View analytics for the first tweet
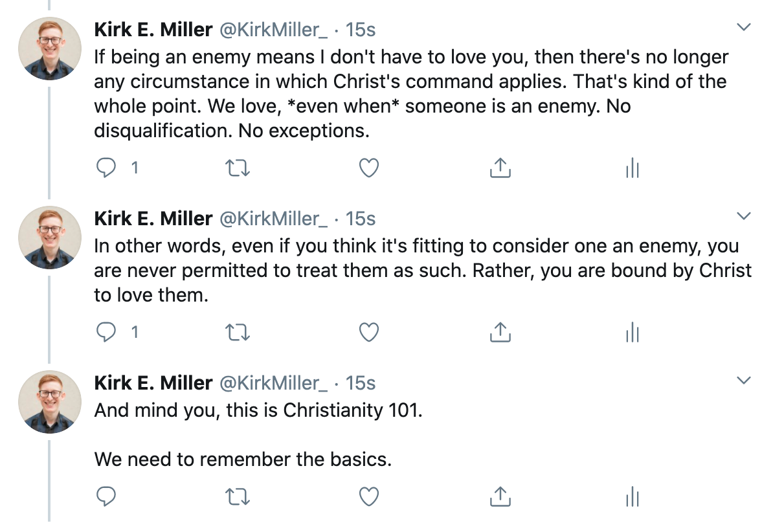The image size is (773, 532). click(x=632, y=169)
